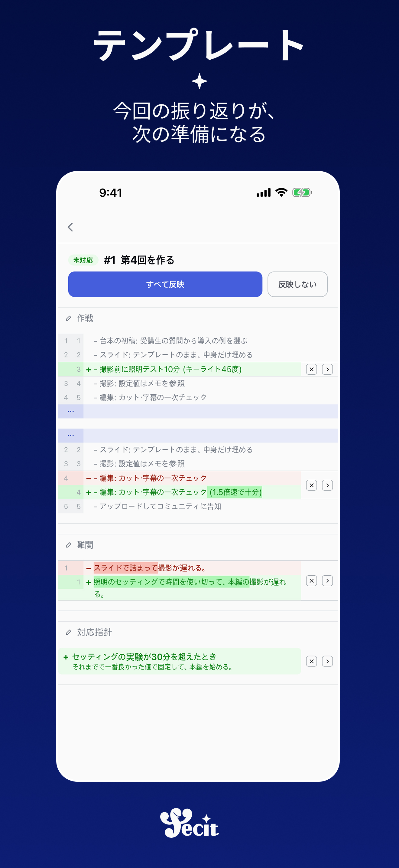Reject the 1.5倍速で十分 edit change

(x=312, y=485)
